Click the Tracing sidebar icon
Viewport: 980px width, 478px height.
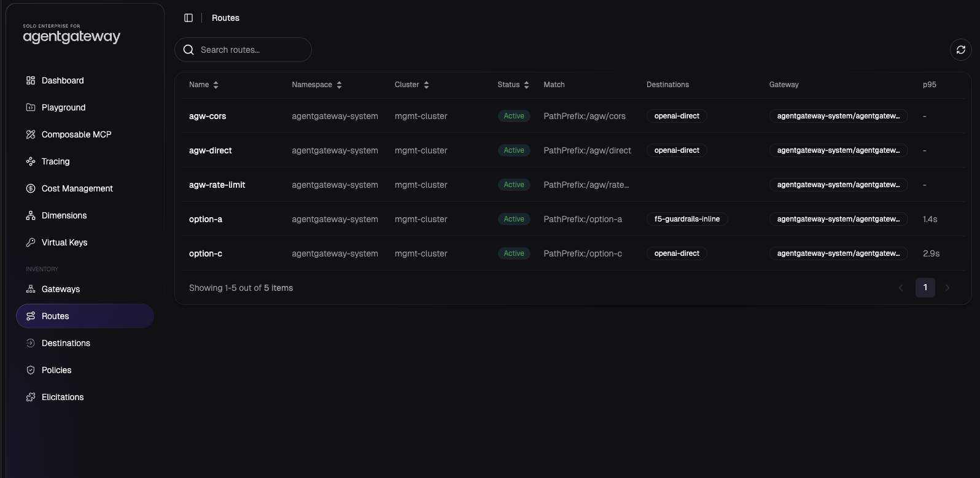pyautogui.click(x=31, y=161)
